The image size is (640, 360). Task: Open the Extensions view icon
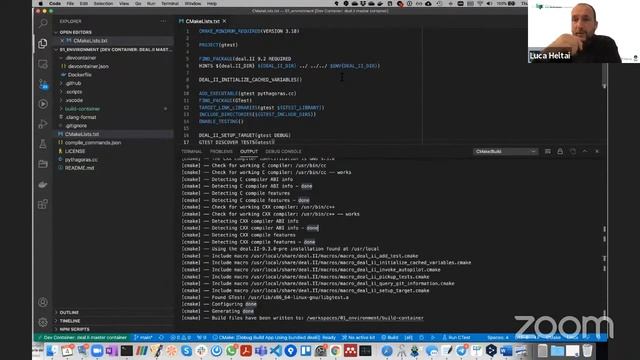coord(43,204)
